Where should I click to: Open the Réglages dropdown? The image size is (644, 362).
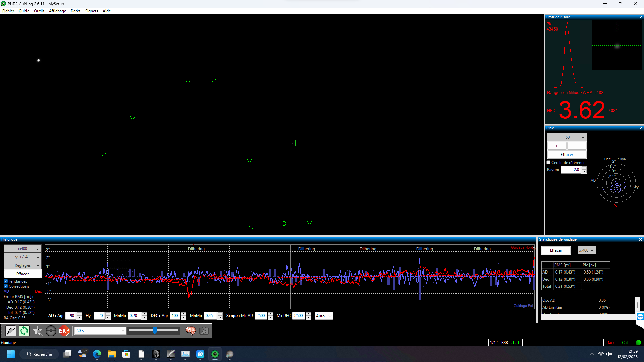coord(22,265)
